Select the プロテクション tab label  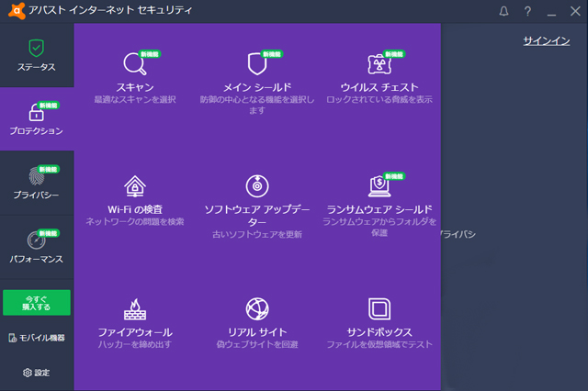pyautogui.click(x=37, y=130)
